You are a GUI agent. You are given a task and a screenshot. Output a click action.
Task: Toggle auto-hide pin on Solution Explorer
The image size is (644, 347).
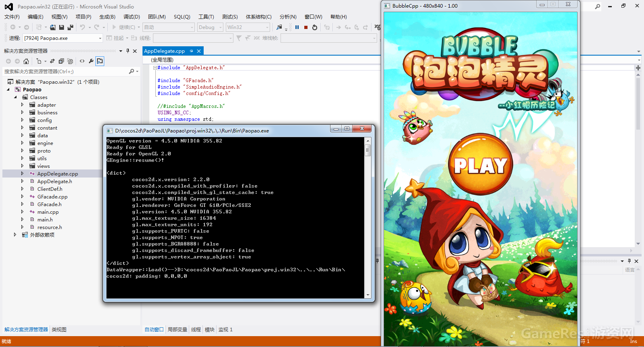point(128,51)
